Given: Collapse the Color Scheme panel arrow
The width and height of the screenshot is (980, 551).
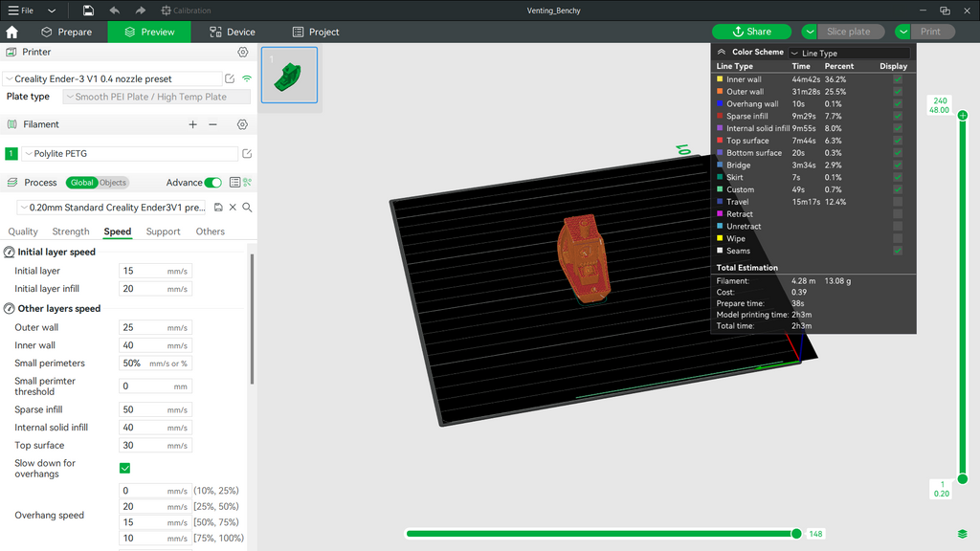Looking at the screenshot, I should pyautogui.click(x=722, y=52).
